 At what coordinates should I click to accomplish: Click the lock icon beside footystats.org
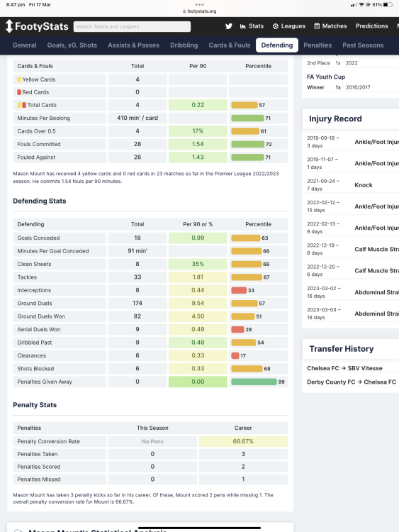pyautogui.click(x=184, y=11)
